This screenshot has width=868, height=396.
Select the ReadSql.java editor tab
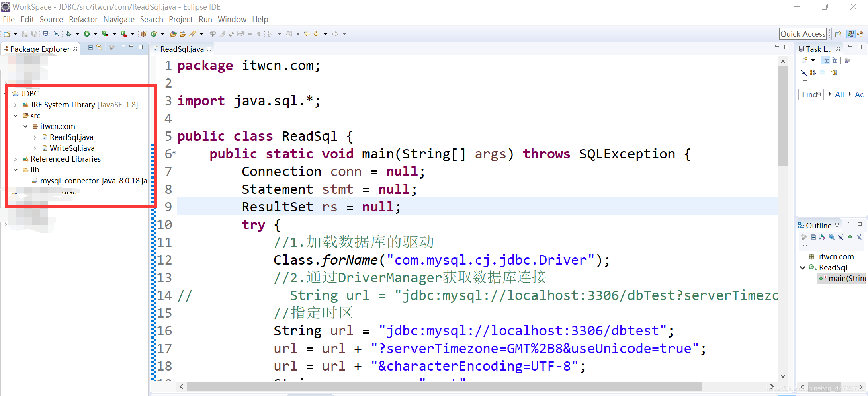click(x=182, y=49)
